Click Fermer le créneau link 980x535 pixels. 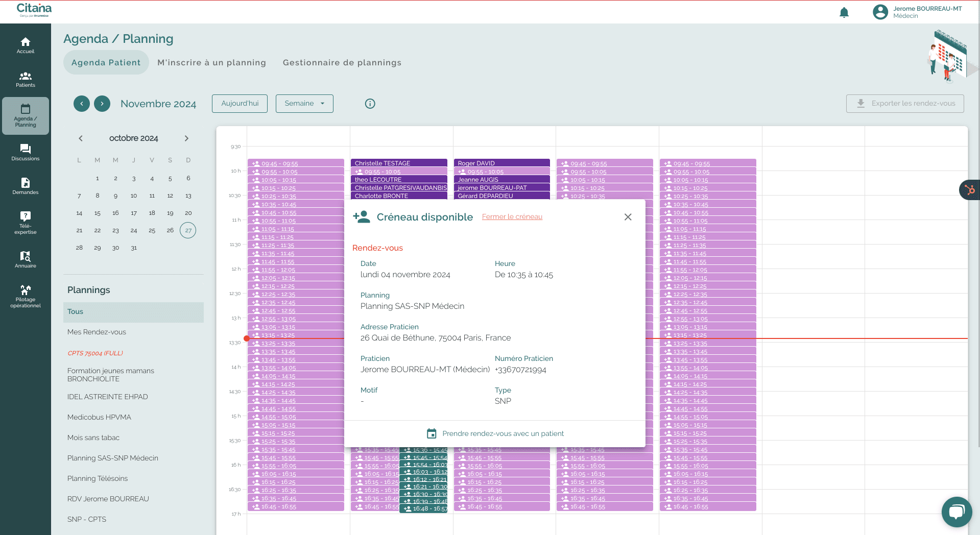[x=512, y=217]
